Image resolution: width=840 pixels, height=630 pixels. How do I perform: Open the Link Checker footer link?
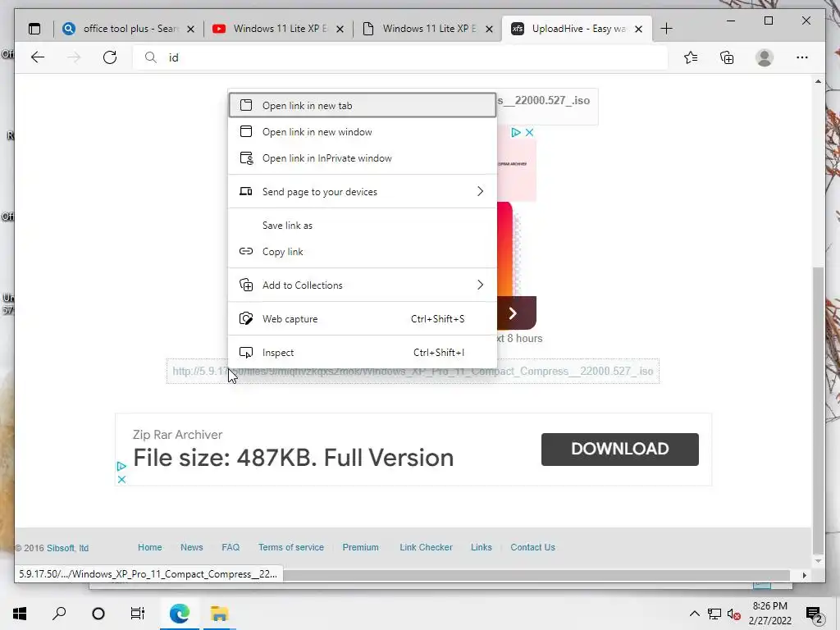(426, 547)
